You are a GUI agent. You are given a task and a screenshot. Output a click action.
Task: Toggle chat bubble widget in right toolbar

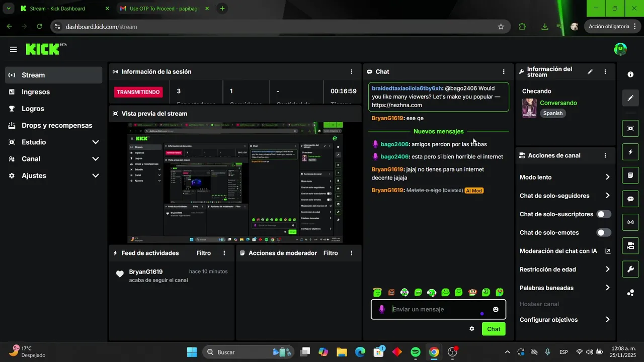630,199
